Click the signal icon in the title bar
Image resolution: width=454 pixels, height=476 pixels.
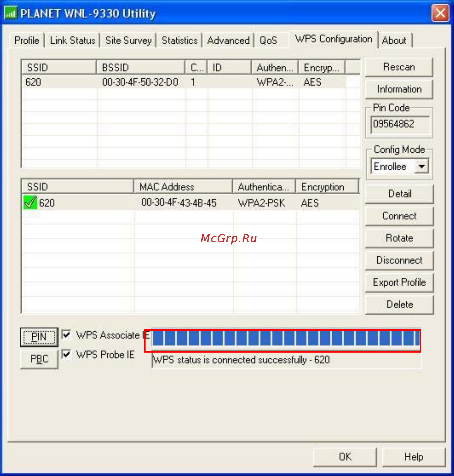(10, 13)
